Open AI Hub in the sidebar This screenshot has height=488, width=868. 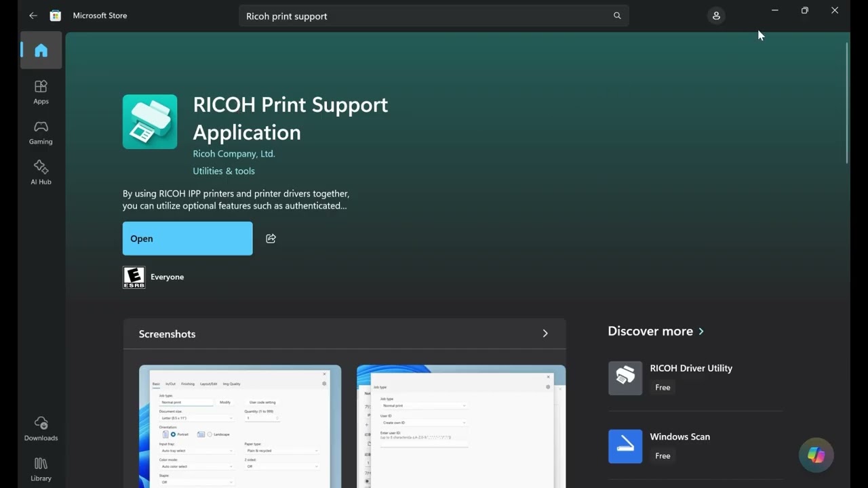point(41,173)
